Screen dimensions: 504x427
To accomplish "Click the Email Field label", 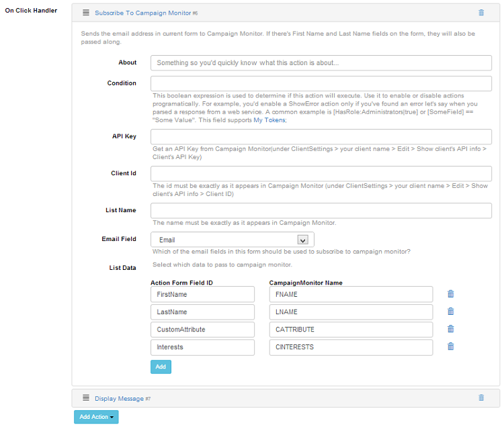I will tap(119, 239).
